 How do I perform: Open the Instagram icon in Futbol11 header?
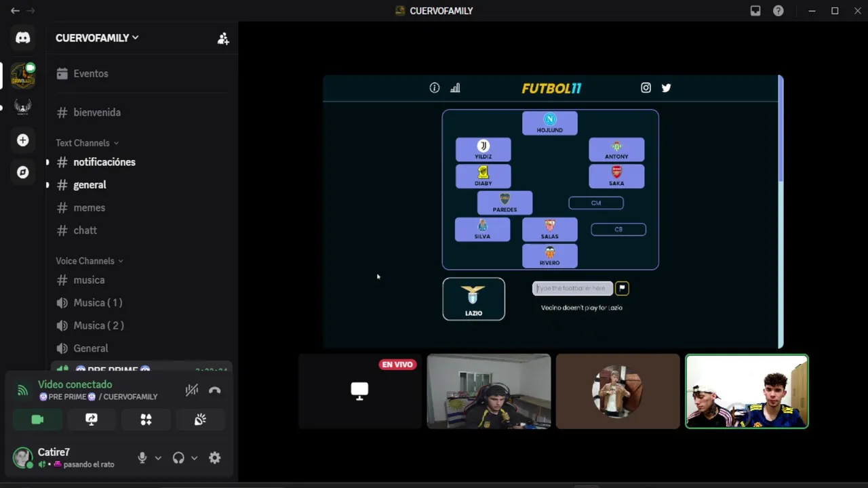click(646, 87)
